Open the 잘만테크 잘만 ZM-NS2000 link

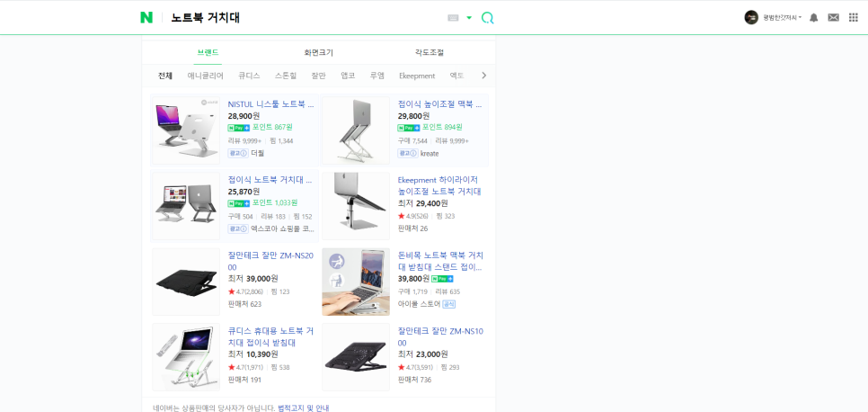click(270, 261)
